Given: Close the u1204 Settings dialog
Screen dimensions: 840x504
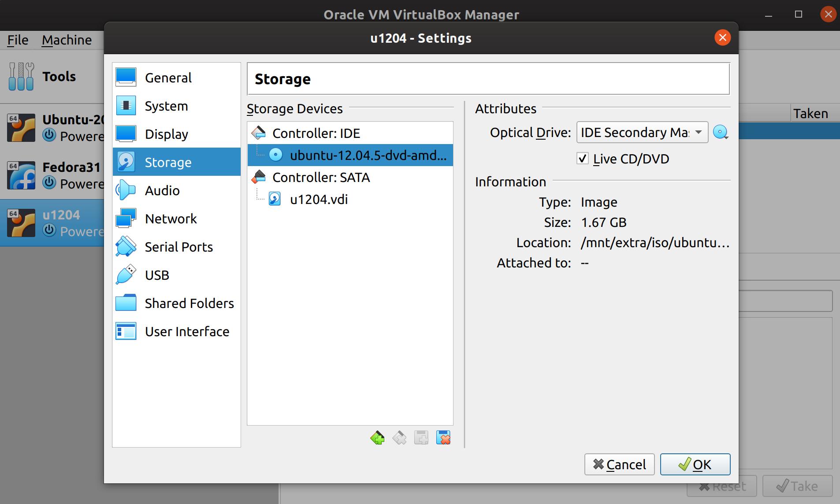Looking at the screenshot, I should point(722,38).
